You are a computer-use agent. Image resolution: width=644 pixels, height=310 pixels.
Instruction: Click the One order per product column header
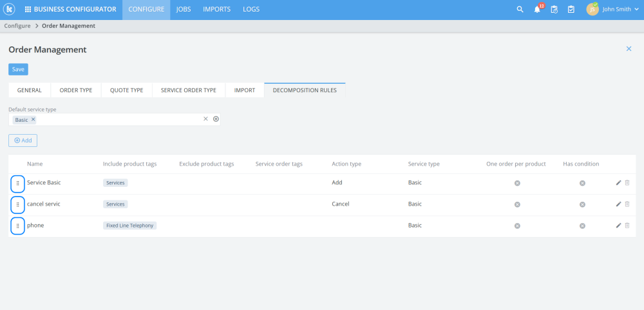(516, 164)
